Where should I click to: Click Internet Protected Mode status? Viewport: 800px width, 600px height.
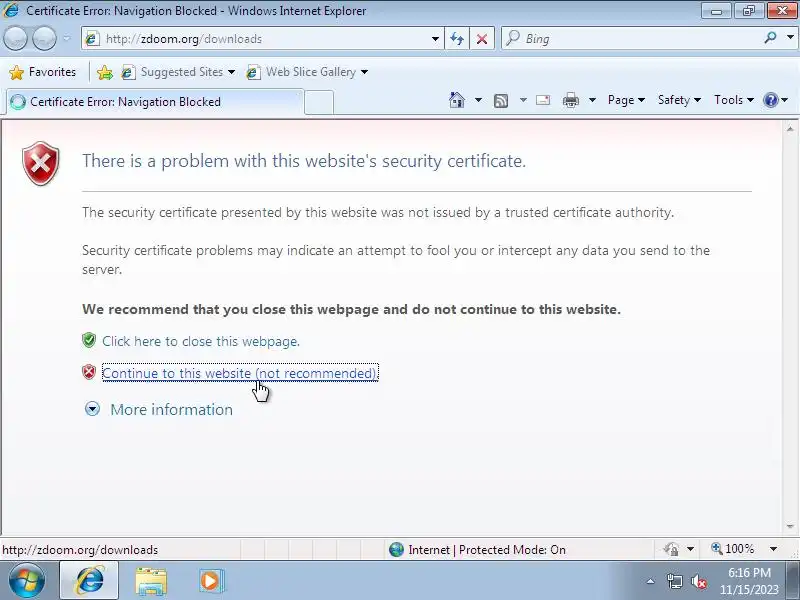point(487,549)
